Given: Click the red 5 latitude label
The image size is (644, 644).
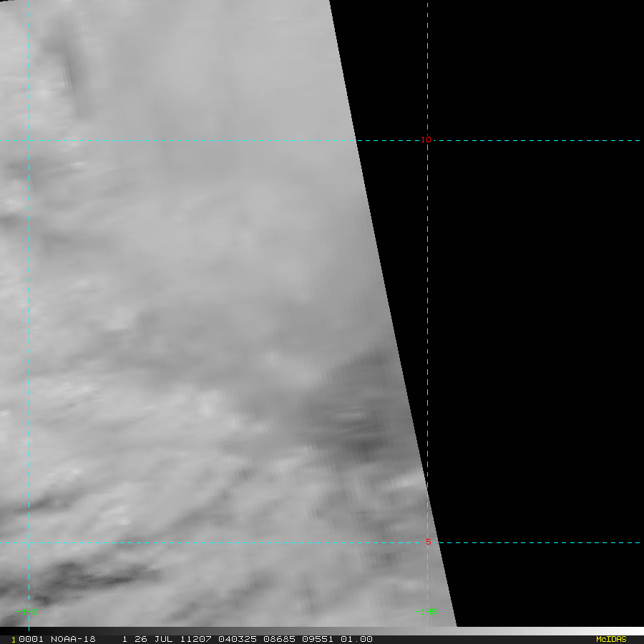Looking at the screenshot, I should coord(429,542).
